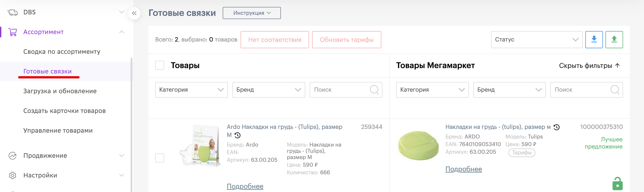Click the search magnifier in Мегамаркет filter

[615, 90]
